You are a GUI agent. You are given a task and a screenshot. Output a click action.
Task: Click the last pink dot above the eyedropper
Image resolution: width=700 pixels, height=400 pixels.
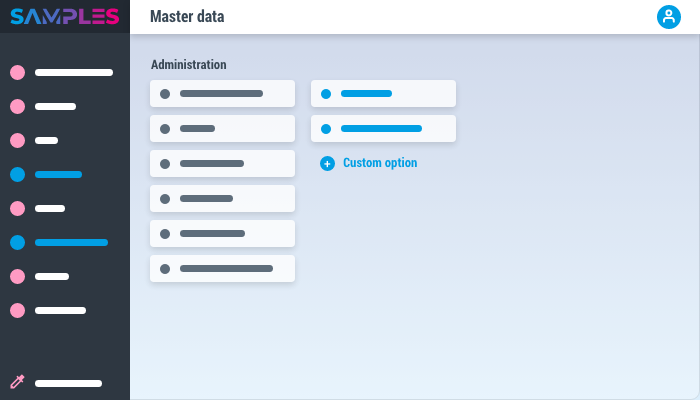coord(17,310)
